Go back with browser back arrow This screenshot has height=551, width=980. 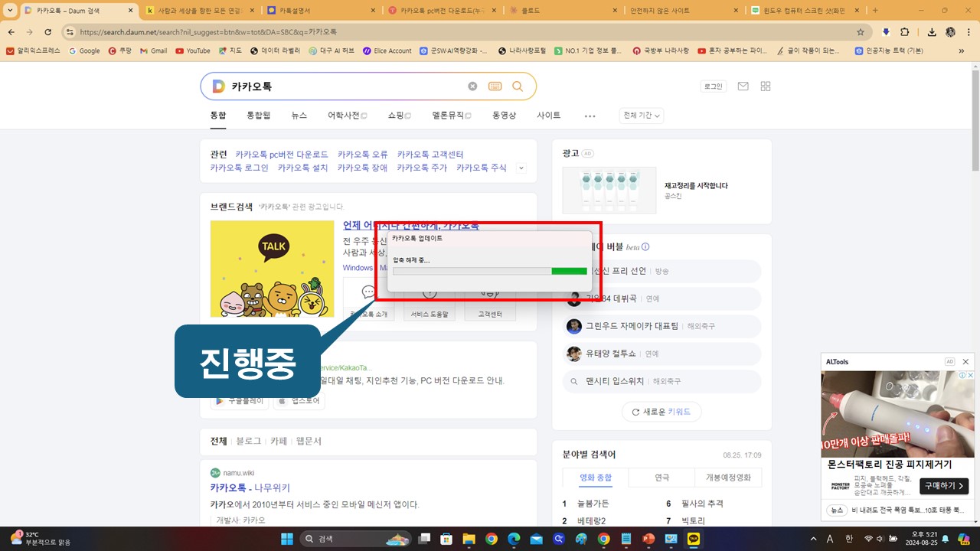(11, 32)
